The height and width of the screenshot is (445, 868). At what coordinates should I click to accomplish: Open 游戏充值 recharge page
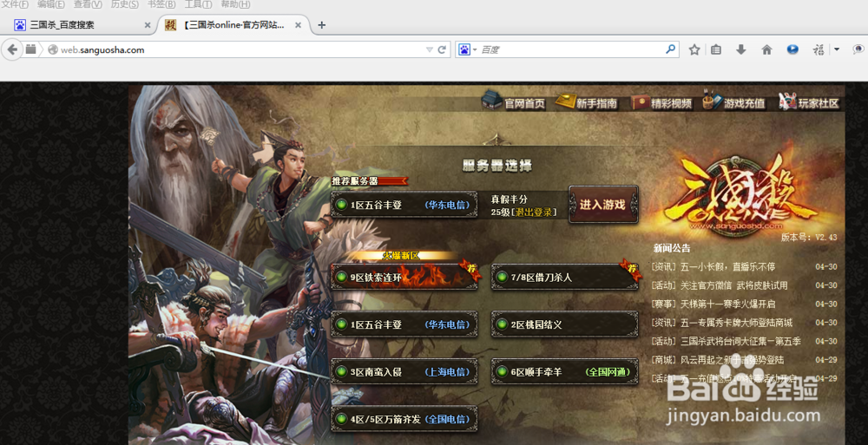pos(734,102)
